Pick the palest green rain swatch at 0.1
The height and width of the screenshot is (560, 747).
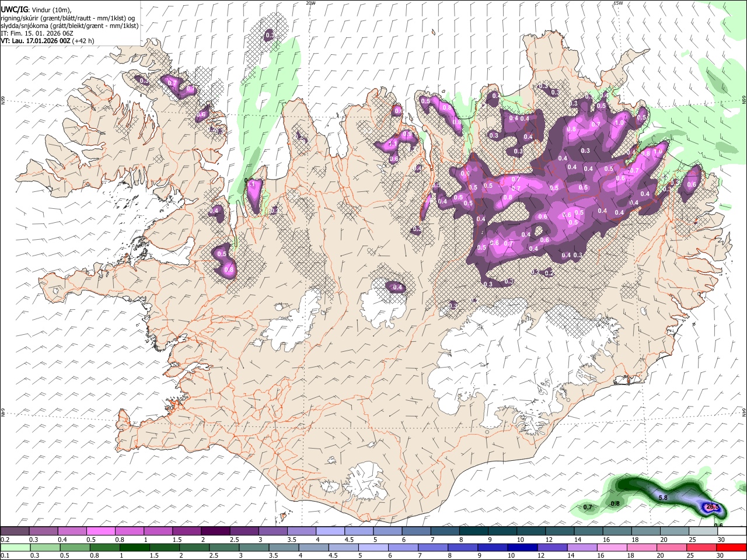tap(14, 548)
